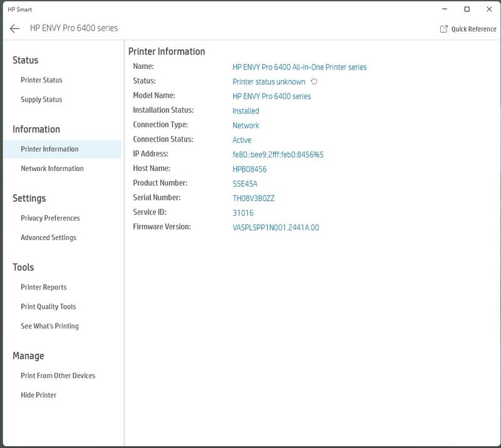Click the Connection Status label
501x448 pixels.
(163, 139)
